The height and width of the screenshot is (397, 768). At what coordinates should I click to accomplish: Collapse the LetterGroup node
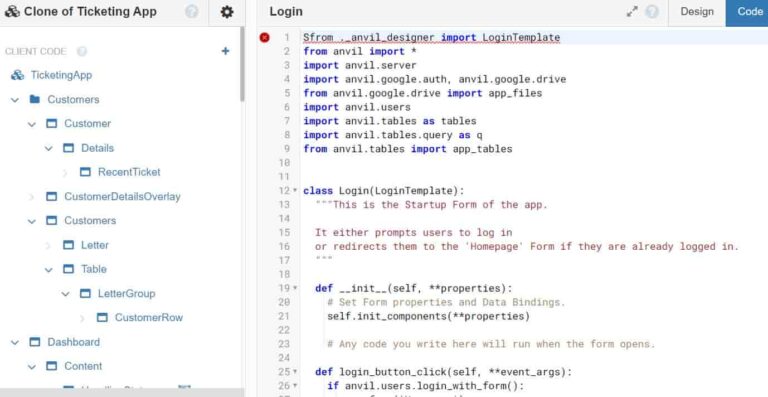pyautogui.click(x=65, y=294)
